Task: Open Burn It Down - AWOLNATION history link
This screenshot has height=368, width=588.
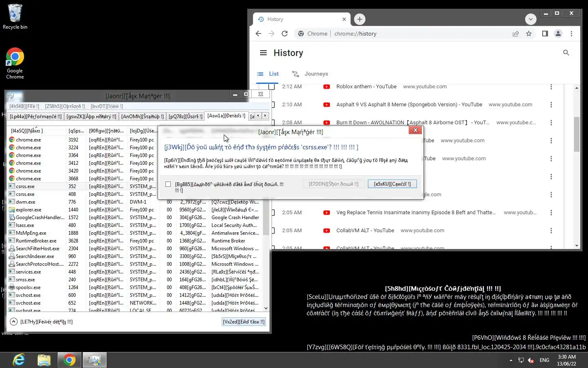Action: pyautogui.click(x=412, y=123)
